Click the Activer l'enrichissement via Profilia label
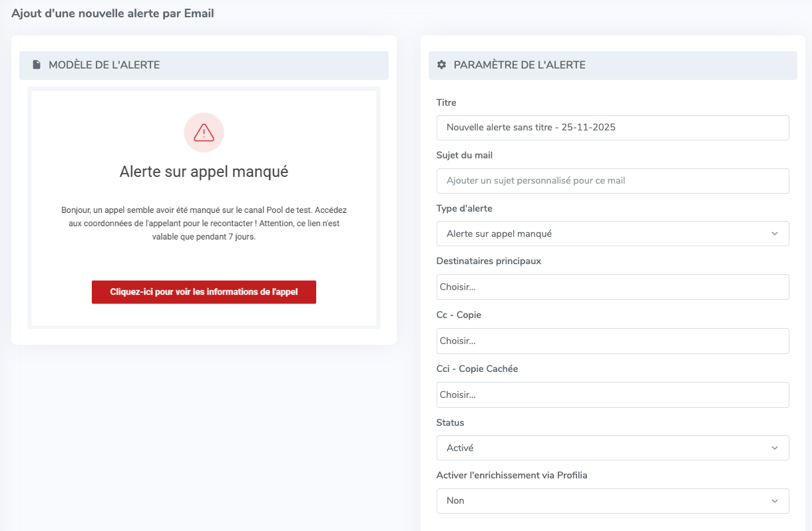The image size is (812, 531). pyautogui.click(x=511, y=475)
